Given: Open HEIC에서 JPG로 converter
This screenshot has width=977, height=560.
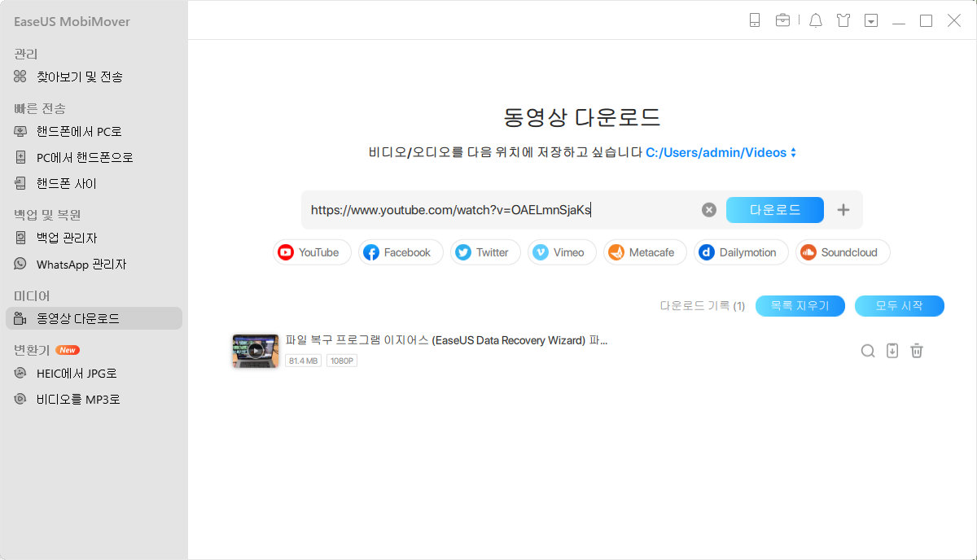Looking at the screenshot, I should (94, 373).
